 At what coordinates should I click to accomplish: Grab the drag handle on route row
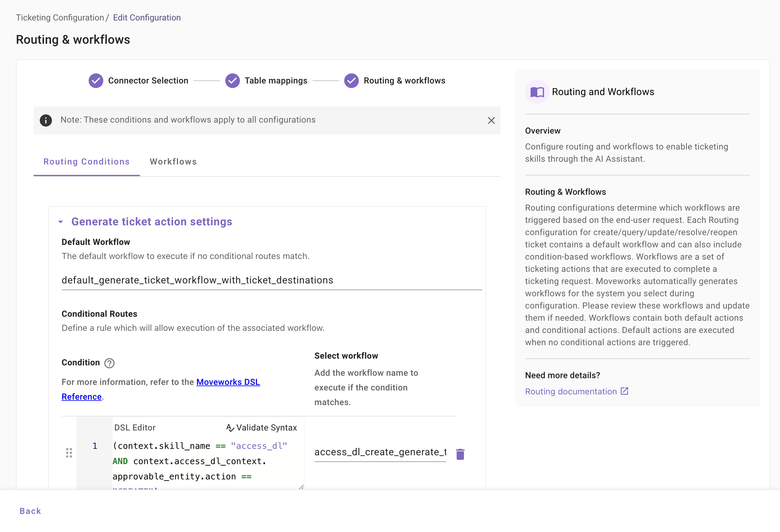pos(69,453)
